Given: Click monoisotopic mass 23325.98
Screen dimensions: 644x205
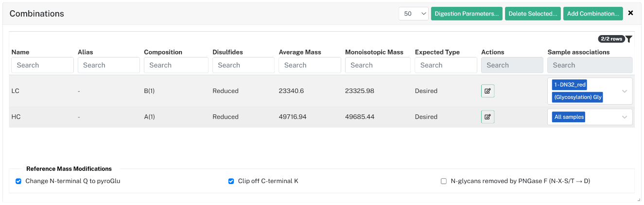Looking at the screenshot, I should click(x=360, y=91).
